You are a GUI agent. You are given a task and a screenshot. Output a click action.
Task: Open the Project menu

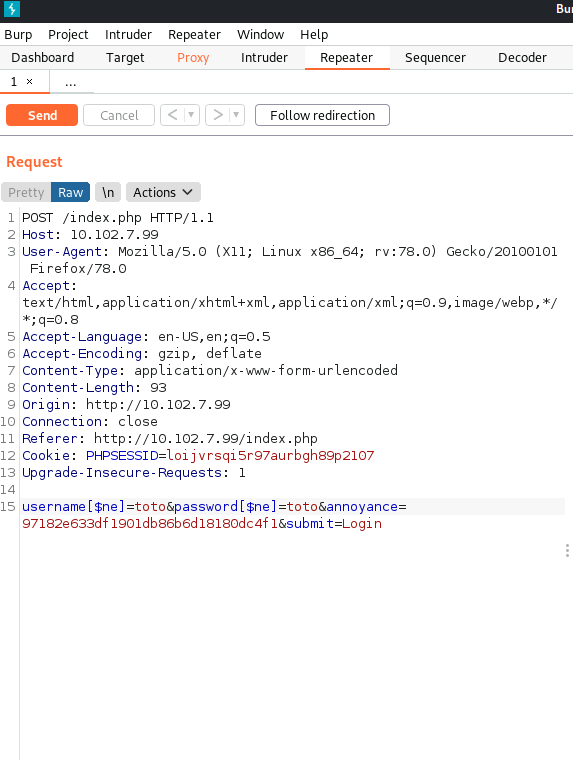pyautogui.click(x=68, y=35)
